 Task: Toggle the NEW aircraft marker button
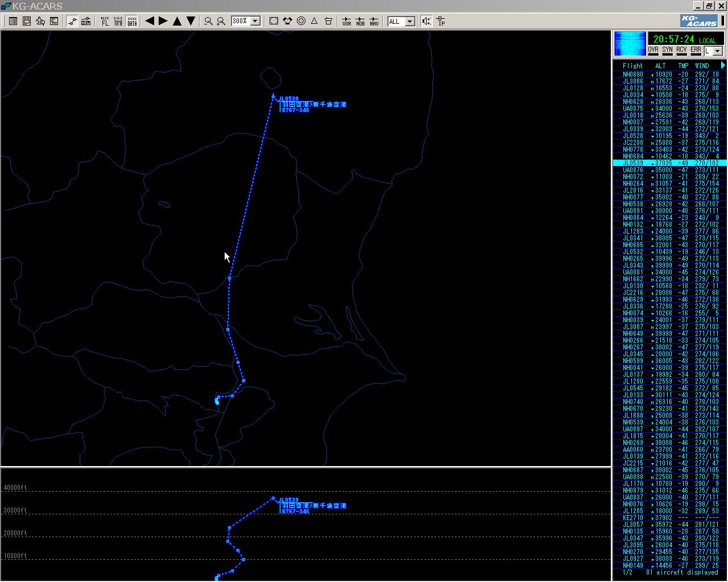pyautogui.click(x=86, y=21)
